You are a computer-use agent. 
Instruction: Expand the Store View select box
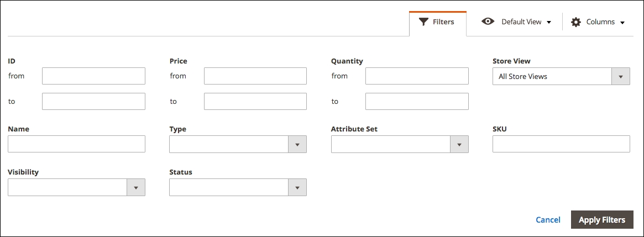point(561,76)
